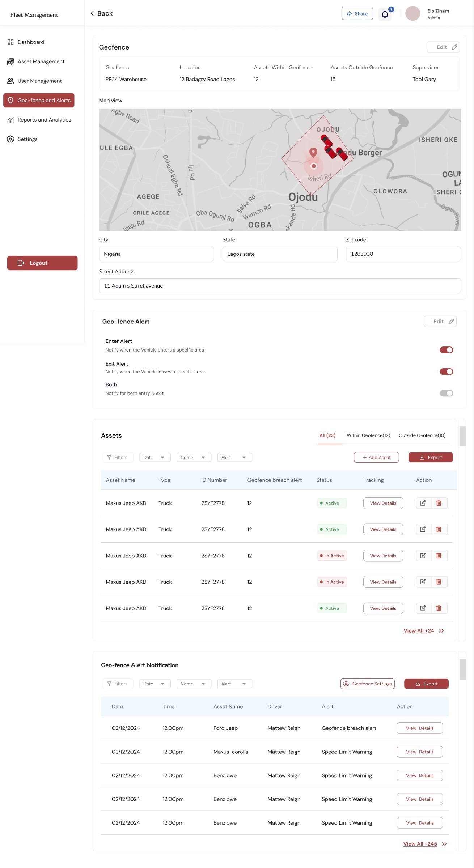The image size is (474, 868).
Task: Switch to the All (23) assets tab
Action: [327, 435]
